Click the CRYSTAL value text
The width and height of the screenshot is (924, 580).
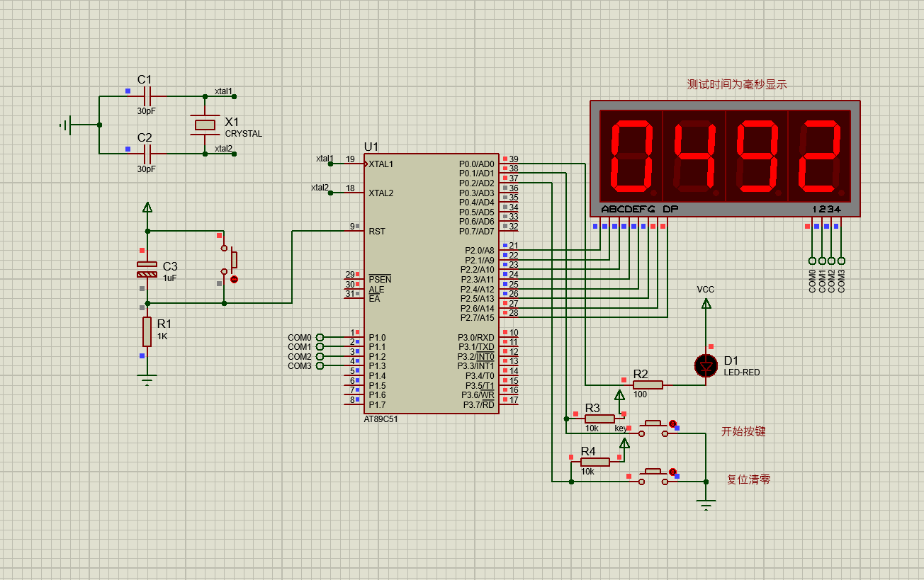pyautogui.click(x=244, y=134)
